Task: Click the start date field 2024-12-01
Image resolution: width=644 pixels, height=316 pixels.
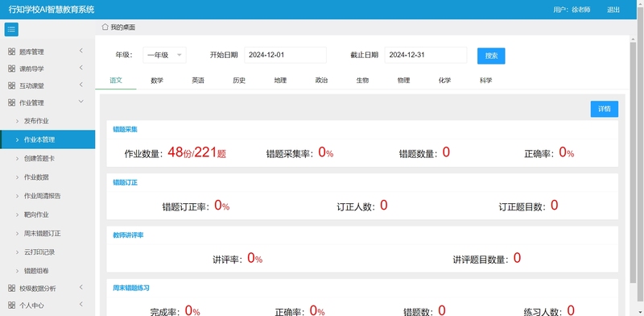Action: pos(286,55)
